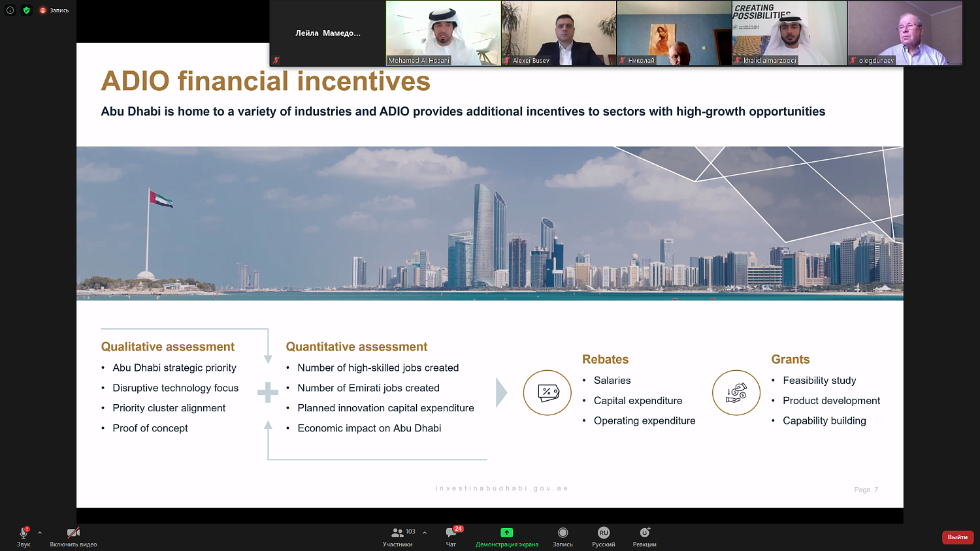
Task: Click the Запись record button in toolbar
Action: coord(563,537)
